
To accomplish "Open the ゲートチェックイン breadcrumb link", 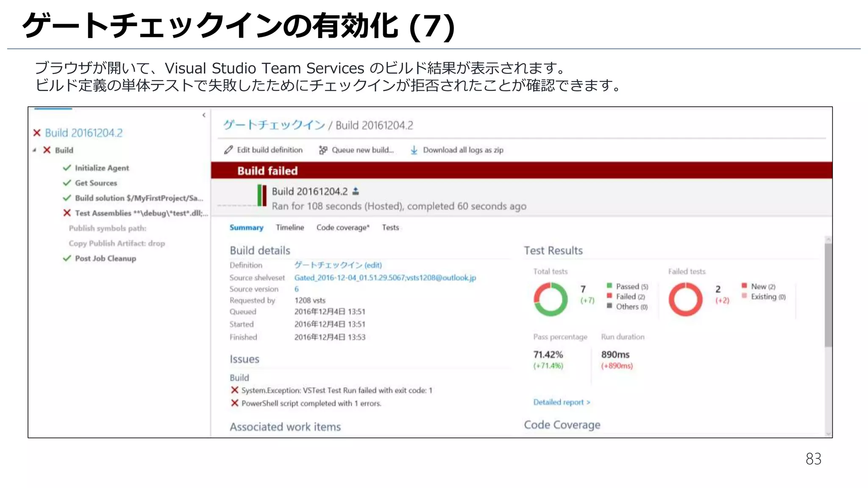I will tap(274, 125).
